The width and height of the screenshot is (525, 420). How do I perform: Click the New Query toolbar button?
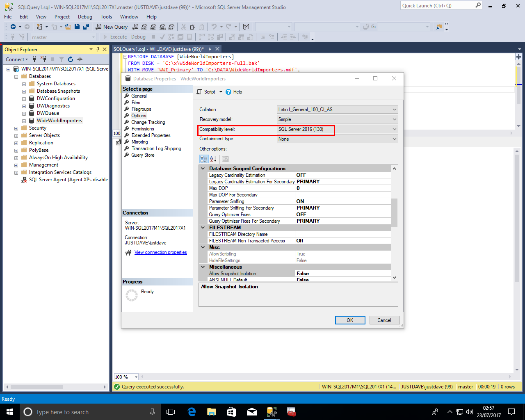(x=112, y=27)
